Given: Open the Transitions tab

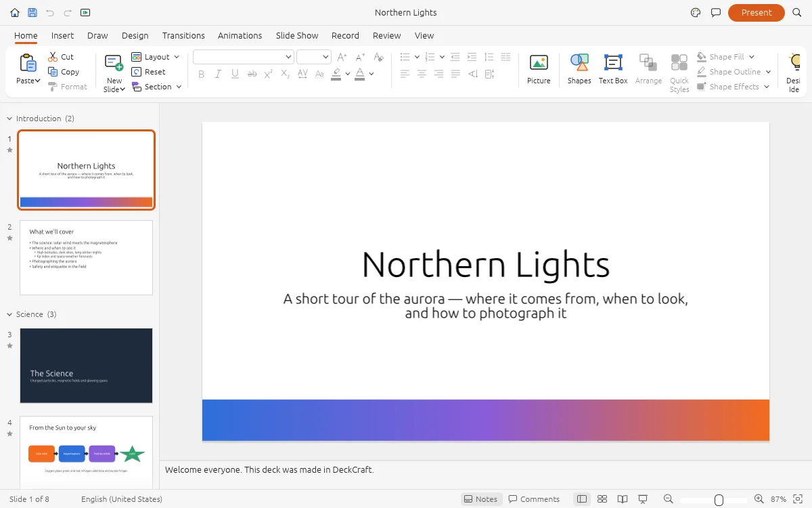Looking at the screenshot, I should 183,35.
